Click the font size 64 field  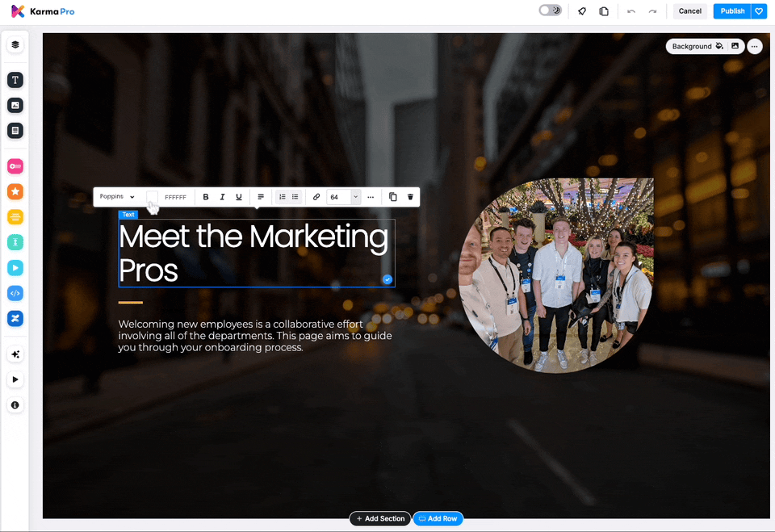tap(338, 197)
